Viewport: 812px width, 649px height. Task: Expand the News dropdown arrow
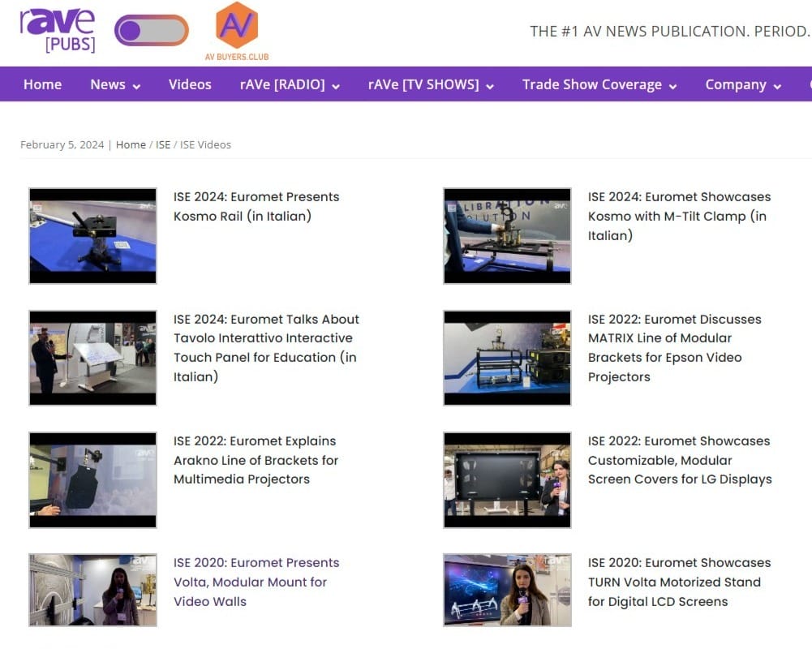pyautogui.click(x=137, y=87)
